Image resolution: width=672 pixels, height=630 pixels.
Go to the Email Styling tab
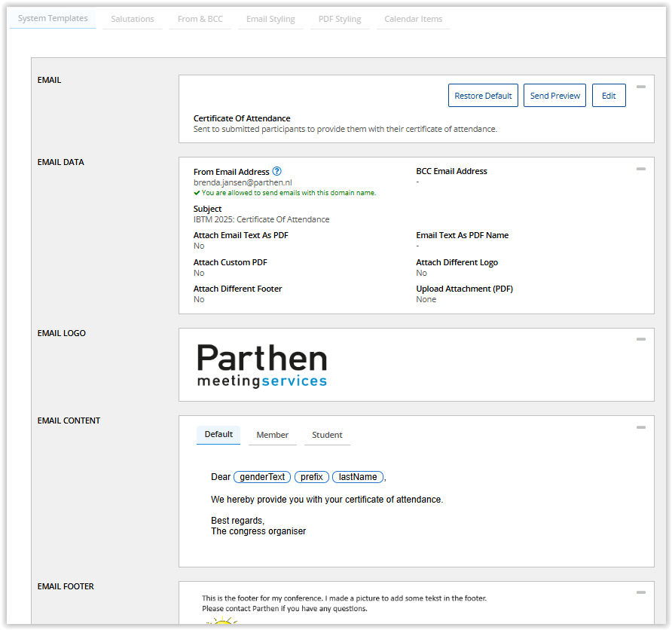[270, 19]
